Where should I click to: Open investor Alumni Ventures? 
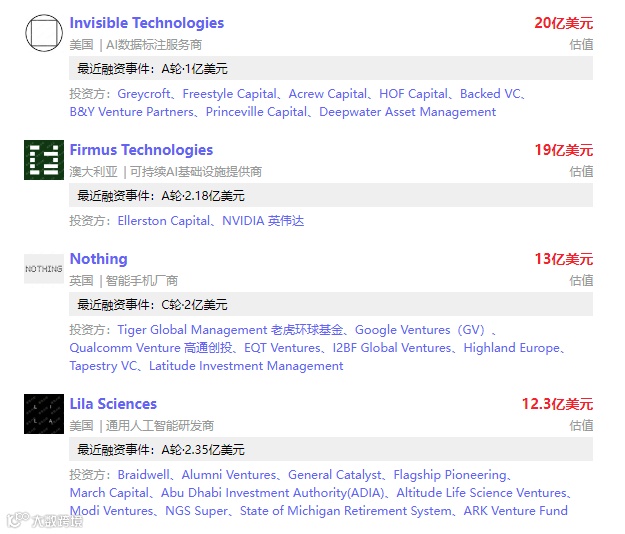coord(229,475)
